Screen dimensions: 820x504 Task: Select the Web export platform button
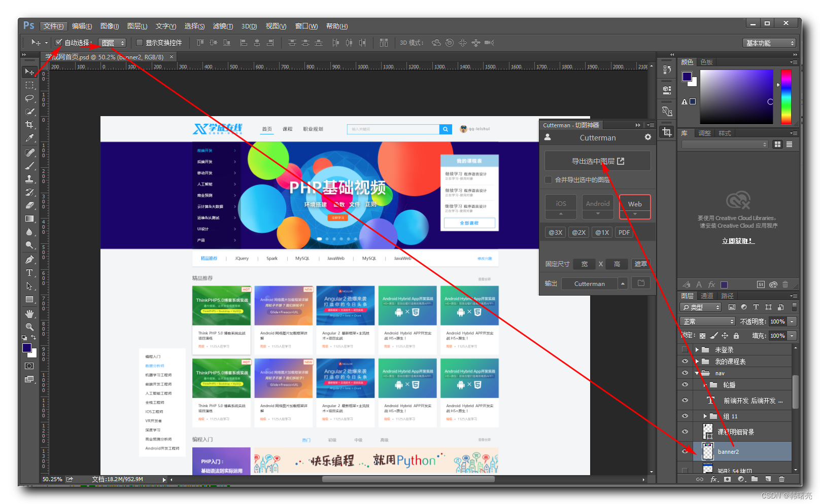(x=635, y=206)
